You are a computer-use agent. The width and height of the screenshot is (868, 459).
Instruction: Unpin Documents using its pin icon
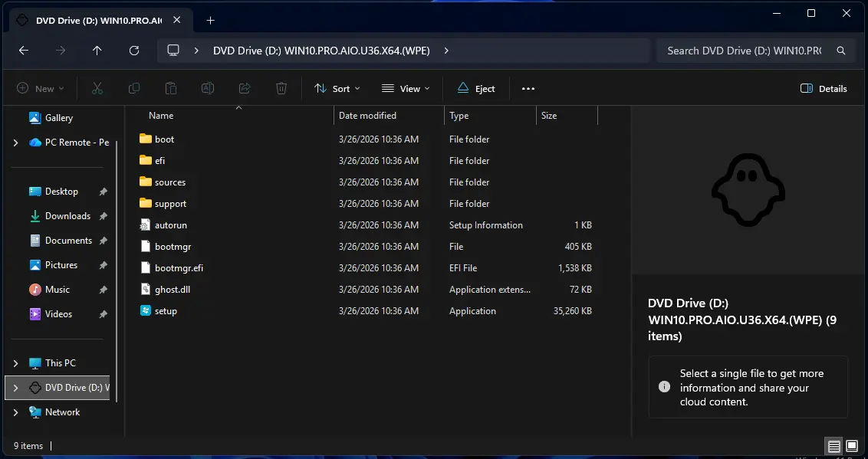click(103, 241)
